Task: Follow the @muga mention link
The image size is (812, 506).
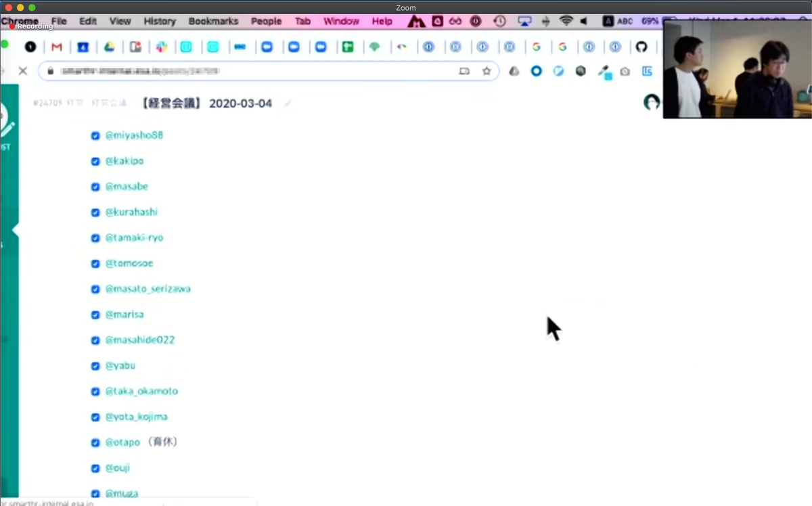Action: point(122,494)
